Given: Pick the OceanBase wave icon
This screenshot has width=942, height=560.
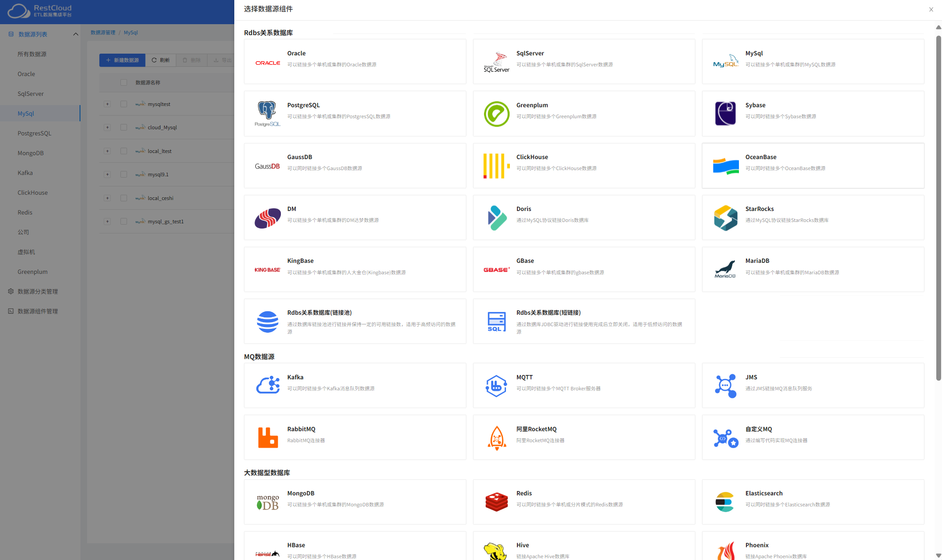Looking at the screenshot, I should tap(726, 166).
